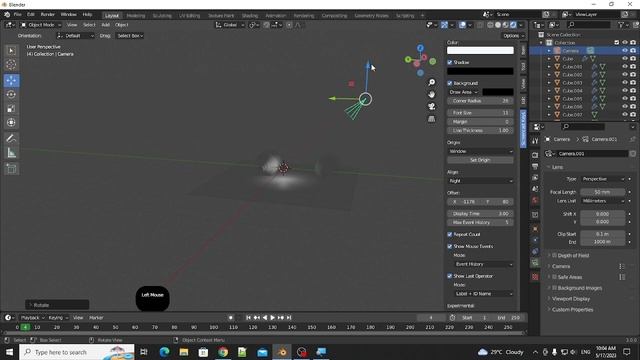Open the Global transform orientation dropdown

click(230, 25)
